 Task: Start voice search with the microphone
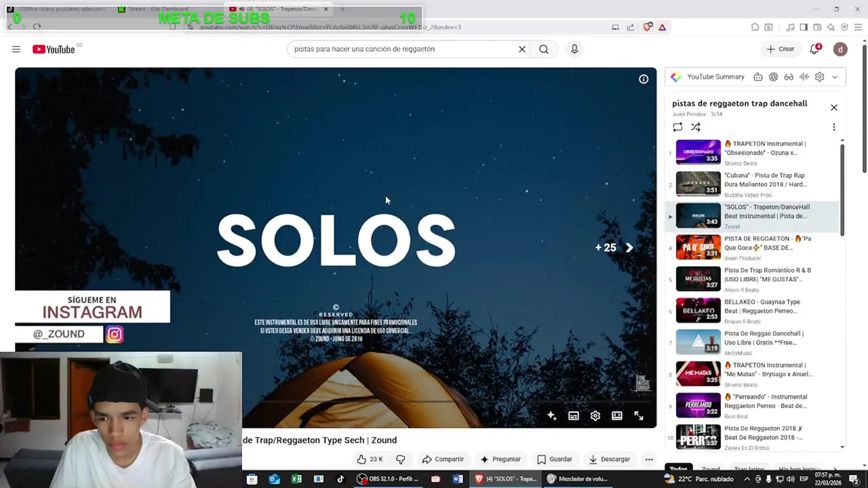[574, 49]
